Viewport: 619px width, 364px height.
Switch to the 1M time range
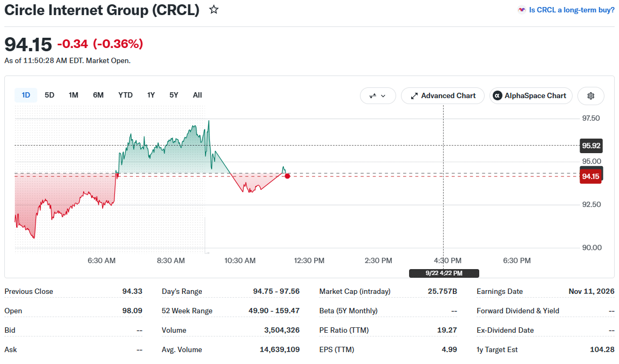coord(73,95)
